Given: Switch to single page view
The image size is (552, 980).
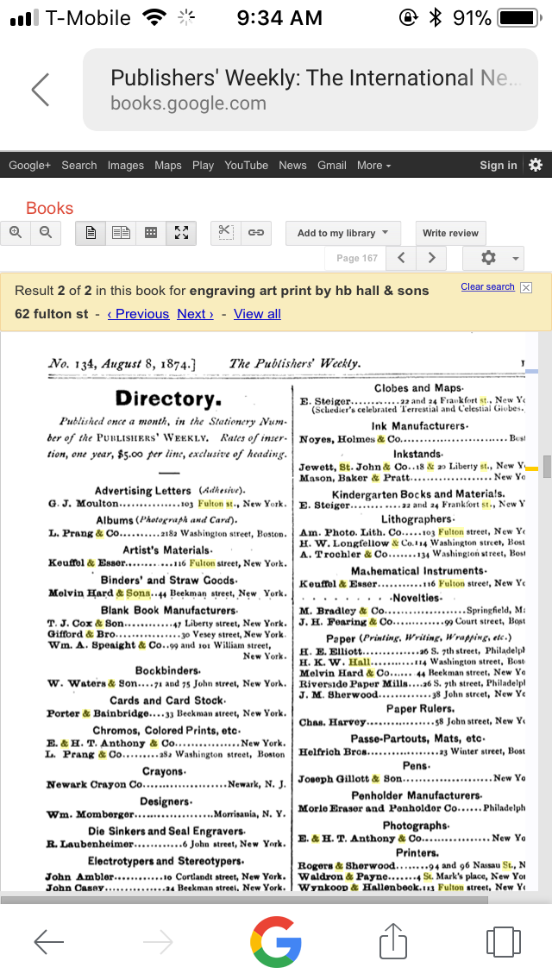Looking at the screenshot, I should pos(91,233).
